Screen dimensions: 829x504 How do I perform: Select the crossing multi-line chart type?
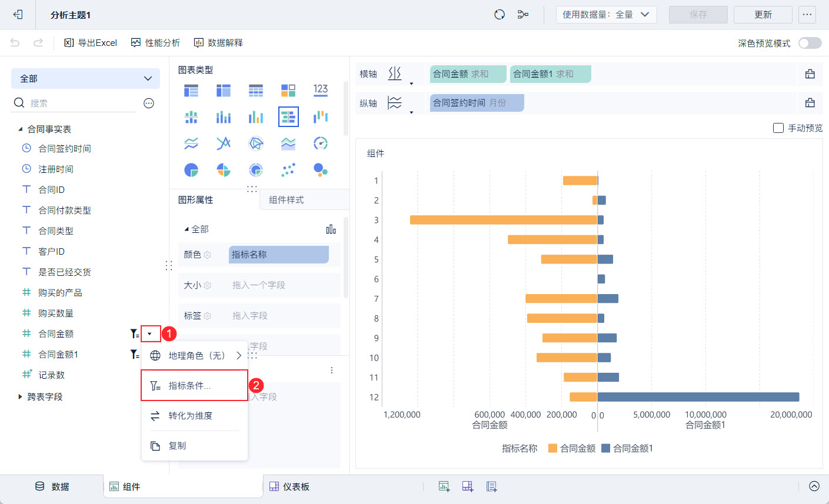(224, 143)
